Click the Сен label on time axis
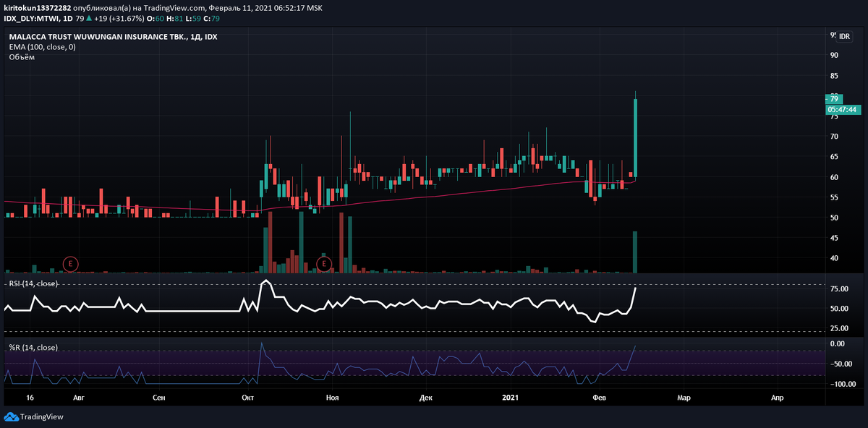Viewport: 868px width, 428px height. coord(160,398)
